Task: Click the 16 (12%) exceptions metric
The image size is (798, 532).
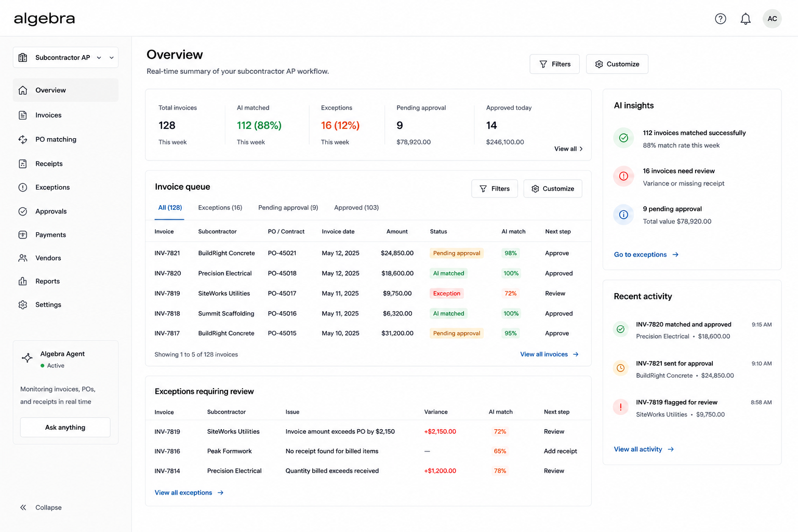Action: pos(340,125)
